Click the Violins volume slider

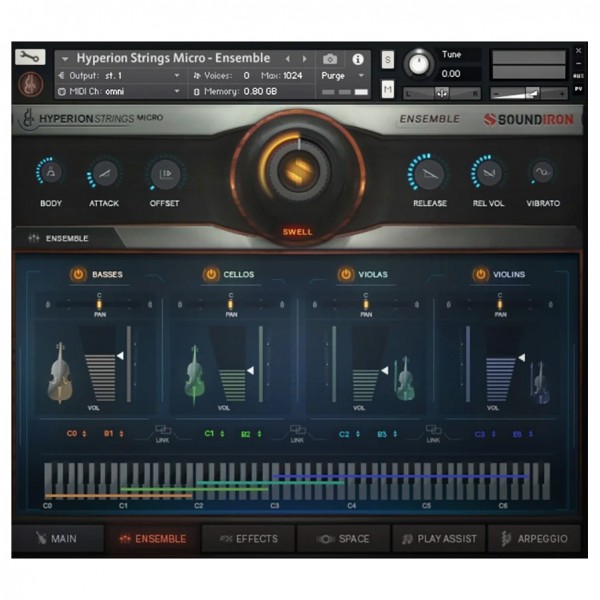504,364
